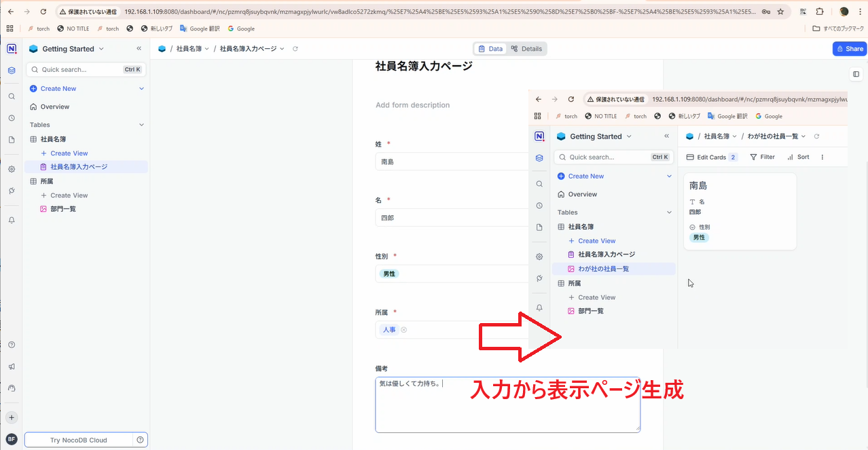Open the Chrome extensions puzzle icon
This screenshot has width=868, height=450.
pyautogui.click(x=820, y=12)
